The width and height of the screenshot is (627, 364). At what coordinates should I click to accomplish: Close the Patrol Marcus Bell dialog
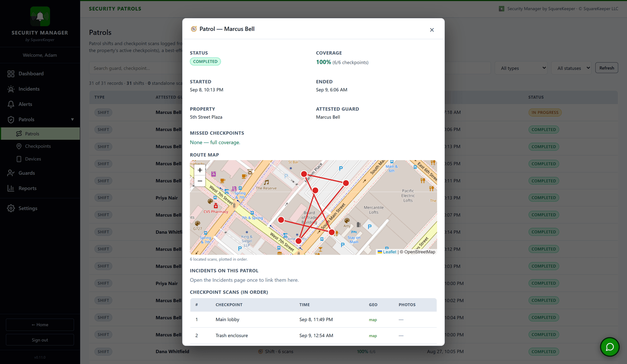click(432, 30)
